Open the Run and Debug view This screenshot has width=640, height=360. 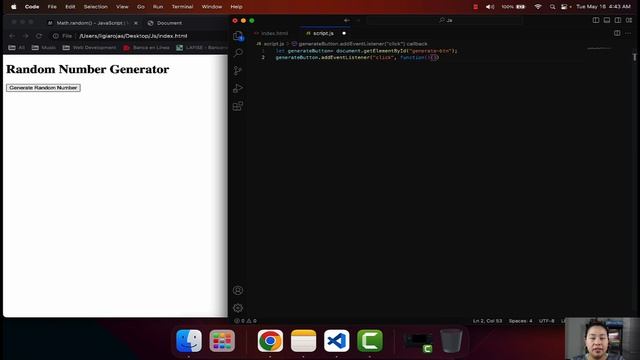tap(238, 88)
